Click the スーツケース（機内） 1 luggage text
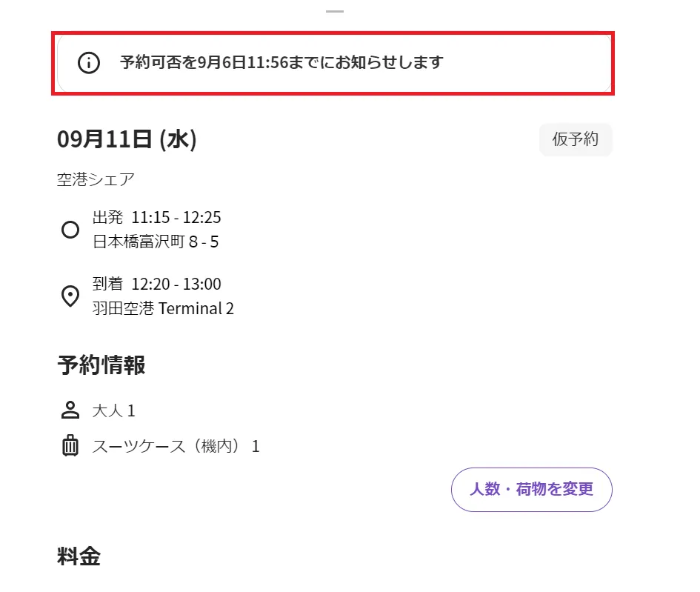Image resolution: width=700 pixels, height=592 pixels. pos(176,446)
